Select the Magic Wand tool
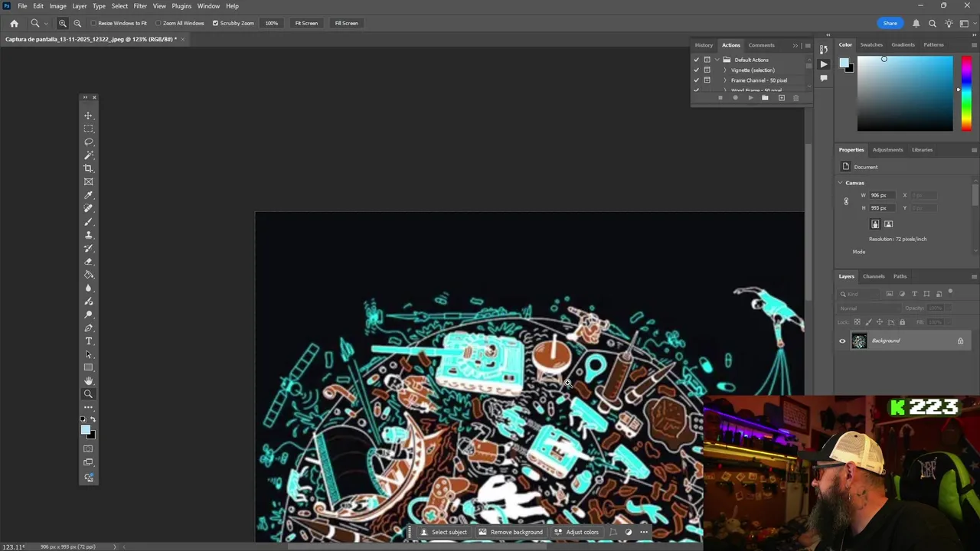Screen dimensions: 980x551 (x=88, y=155)
